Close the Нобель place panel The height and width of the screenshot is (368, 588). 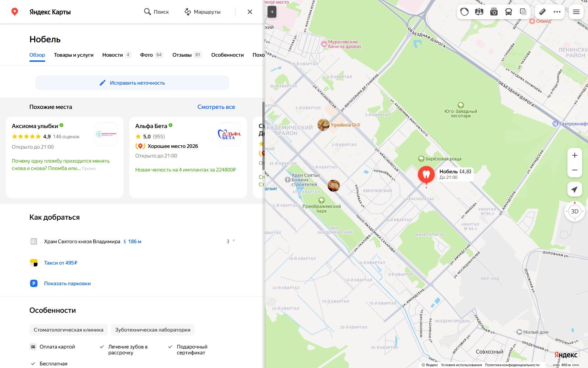pyautogui.click(x=250, y=12)
